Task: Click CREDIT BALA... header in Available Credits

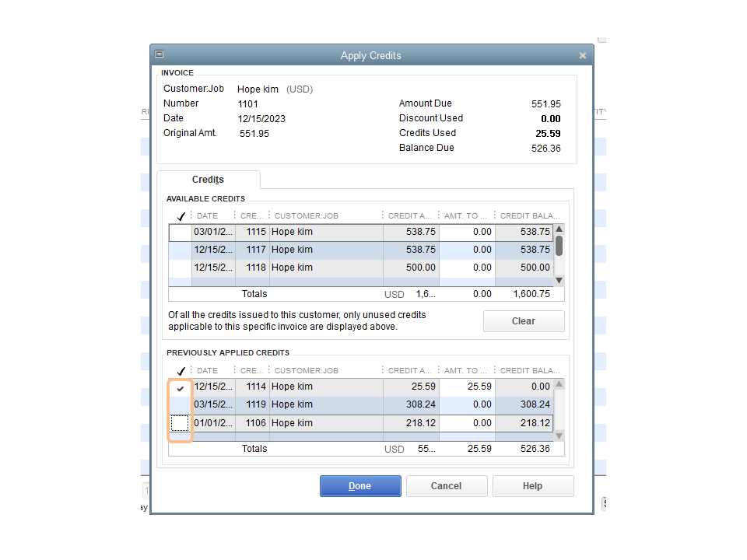Action: (530, 216)
